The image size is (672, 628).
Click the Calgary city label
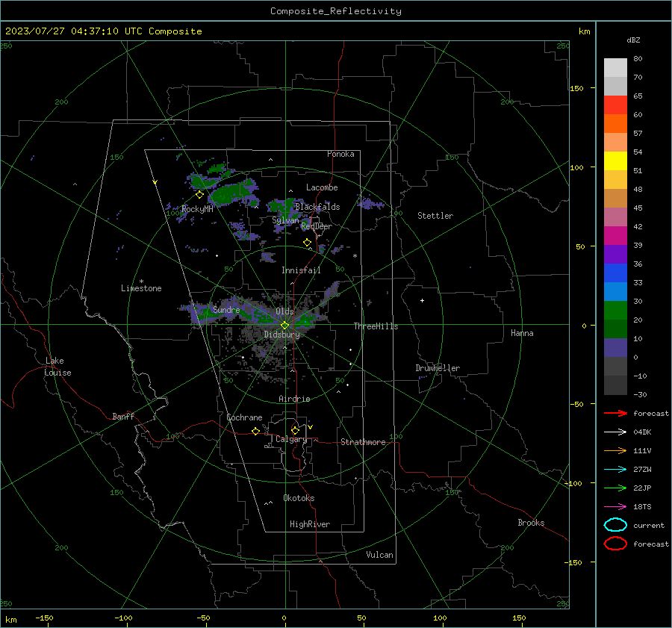point(291,439)
